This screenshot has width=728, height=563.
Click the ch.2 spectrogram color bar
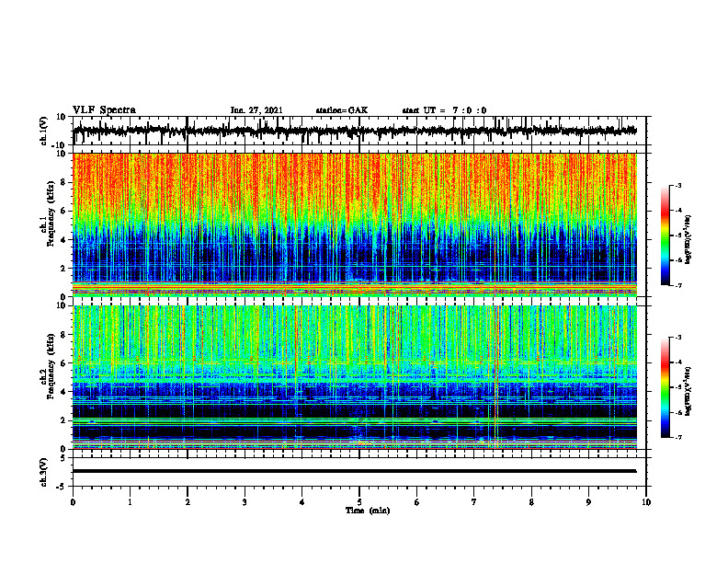point(665,387)
